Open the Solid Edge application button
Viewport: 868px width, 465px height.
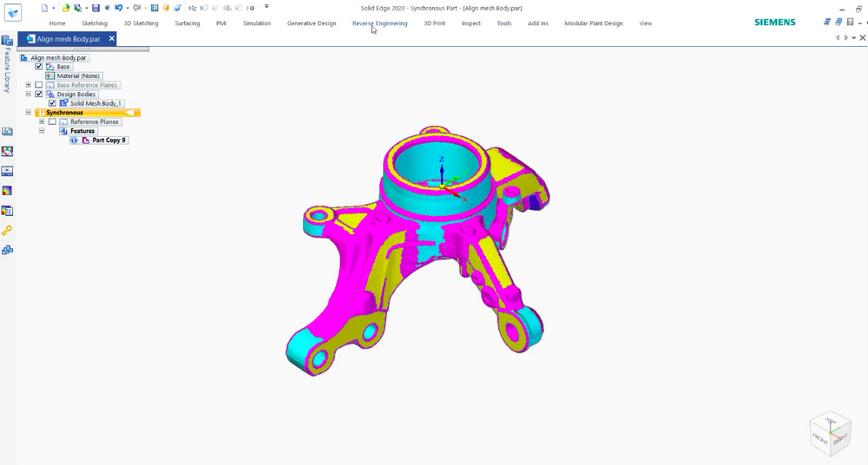[x=13, y=11]
